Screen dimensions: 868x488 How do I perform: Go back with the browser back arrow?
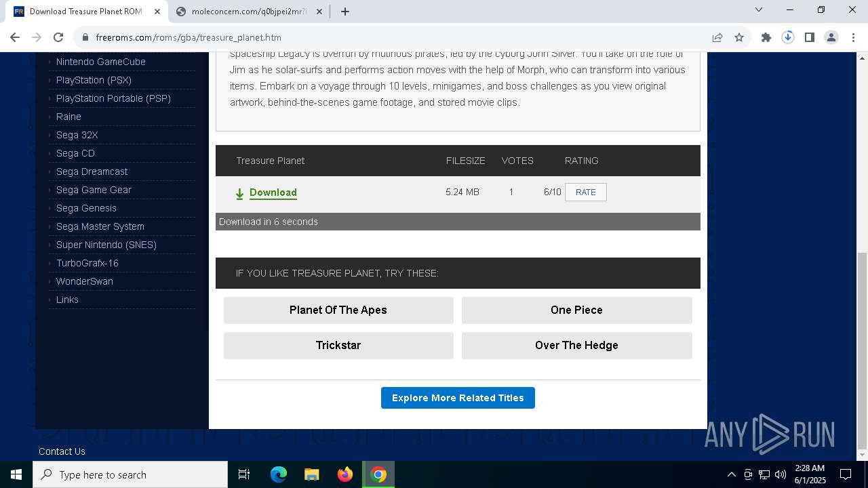pos(15,37)
